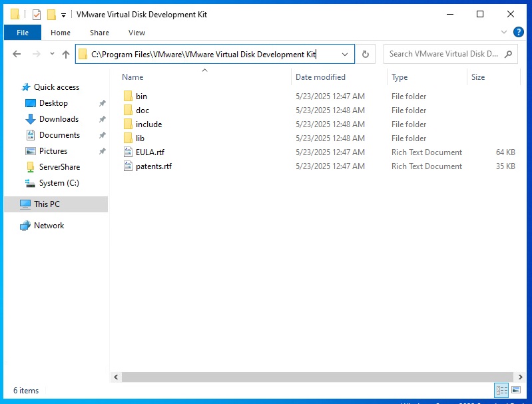Go back with the Back arrow
The height and width of the screenshot is (404, 532).
click(17, 54)
